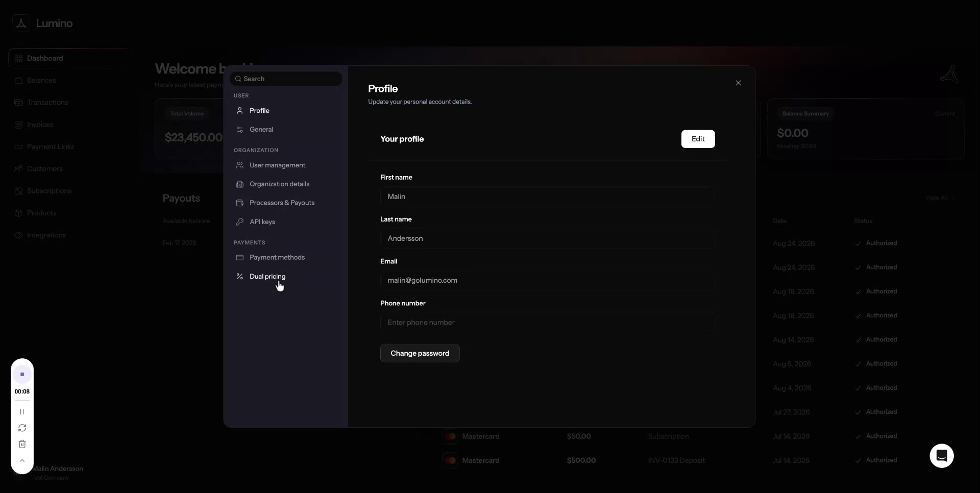980x493 pixels.
Task: Click the Lumino logo icon
Action: click(x=21, y=23)
